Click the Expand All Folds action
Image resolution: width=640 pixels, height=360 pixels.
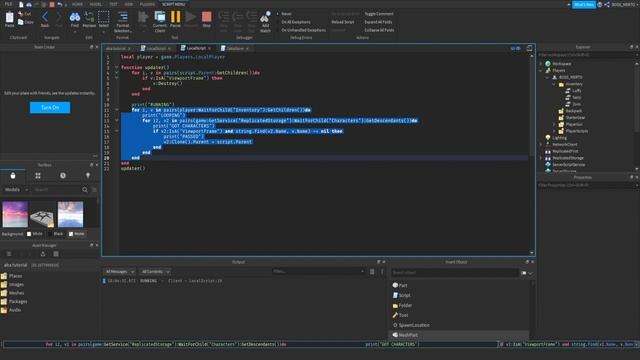click(x=378, y=22)
